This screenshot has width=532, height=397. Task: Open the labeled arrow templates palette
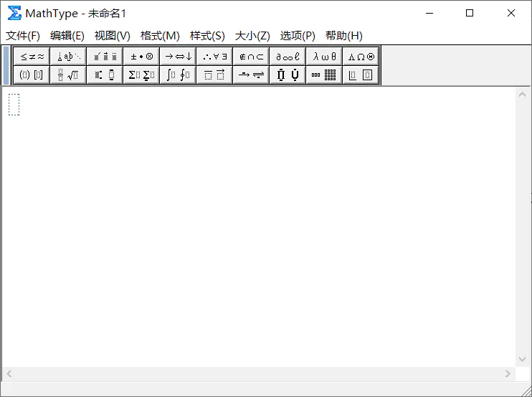252,75
